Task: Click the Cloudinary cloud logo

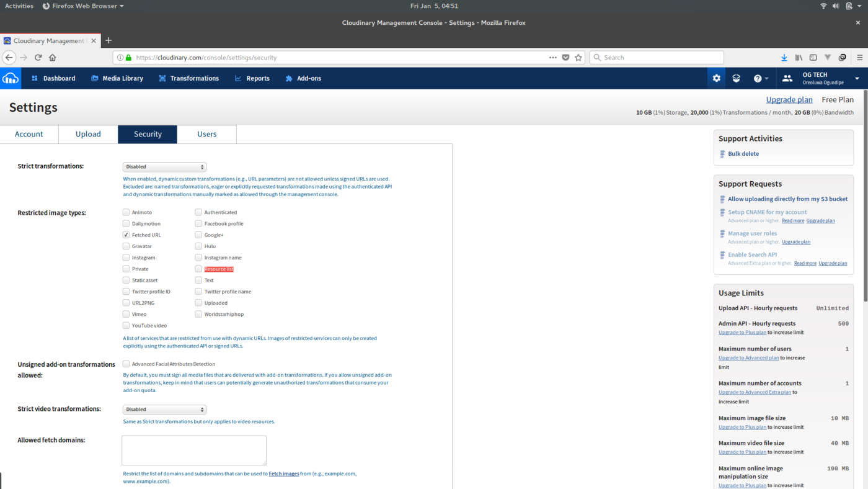Action: [x=11, y=78]
